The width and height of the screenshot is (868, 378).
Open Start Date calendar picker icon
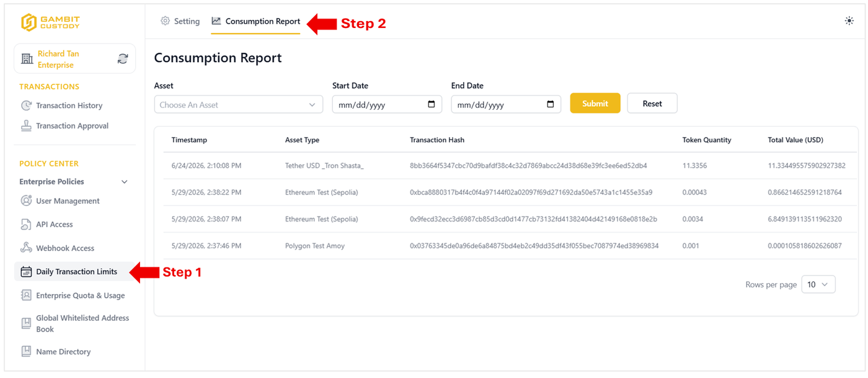[x=432, y=104]
